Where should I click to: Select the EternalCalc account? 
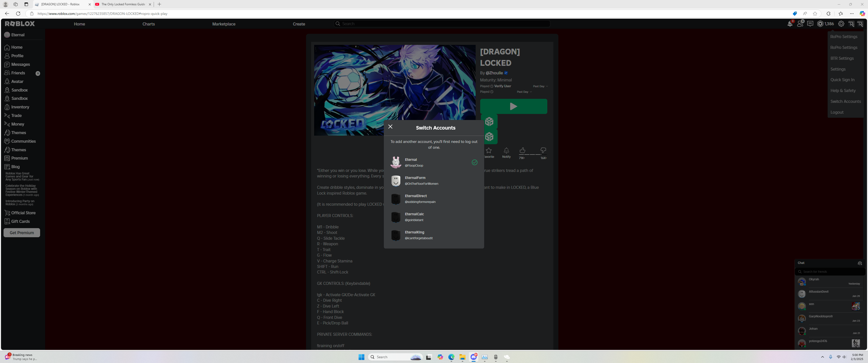click(x=434, y=217)
